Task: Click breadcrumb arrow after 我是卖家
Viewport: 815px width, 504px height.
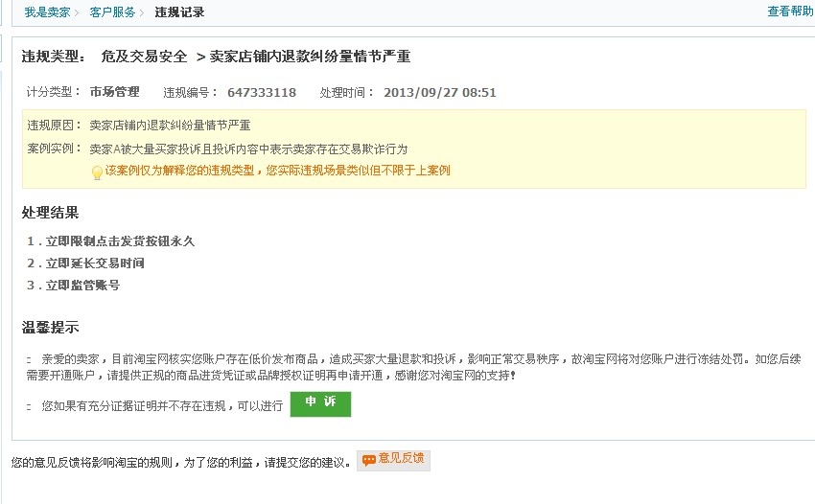Action: click(x=77, y=12)
